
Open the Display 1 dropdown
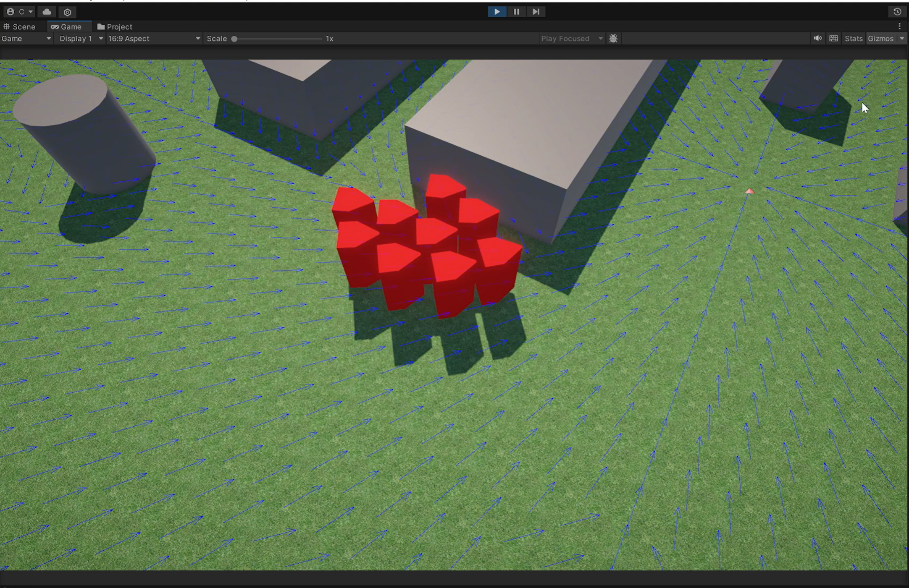click(x=81, y=39)
